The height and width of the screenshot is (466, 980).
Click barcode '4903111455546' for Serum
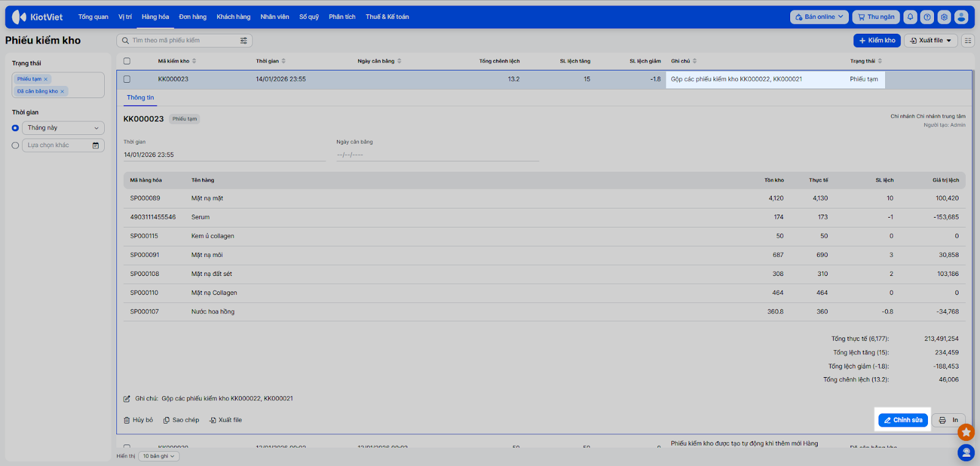[x=153, y=217]
